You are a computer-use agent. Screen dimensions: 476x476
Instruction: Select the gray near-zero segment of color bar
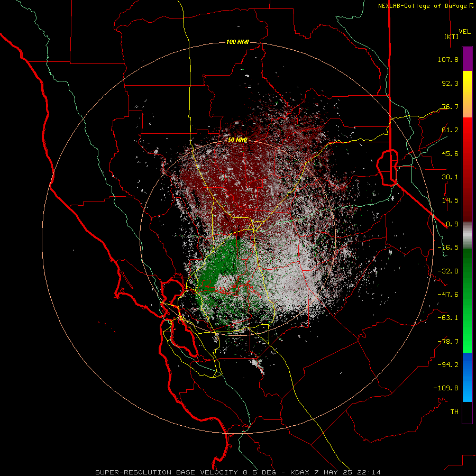click(467, 235)
